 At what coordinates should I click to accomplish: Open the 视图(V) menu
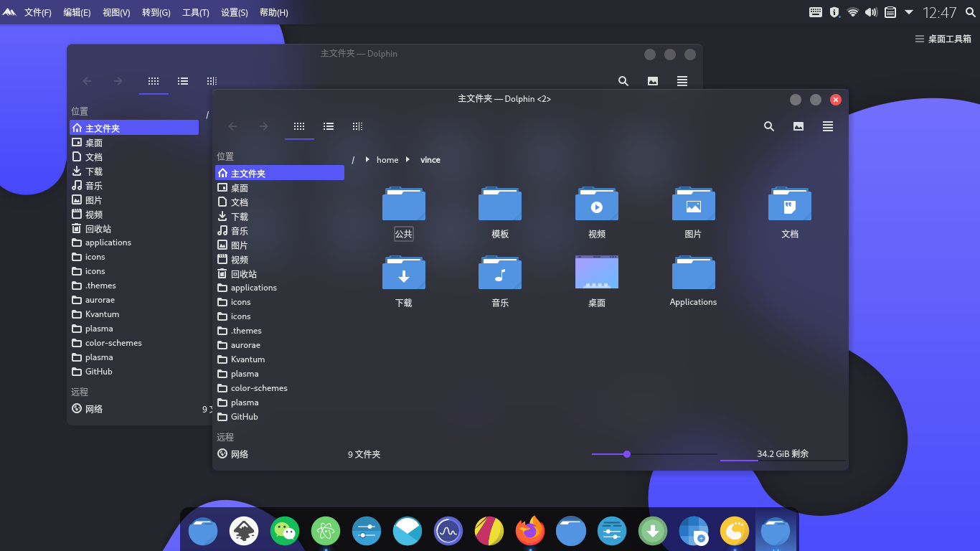click(116, 12)
